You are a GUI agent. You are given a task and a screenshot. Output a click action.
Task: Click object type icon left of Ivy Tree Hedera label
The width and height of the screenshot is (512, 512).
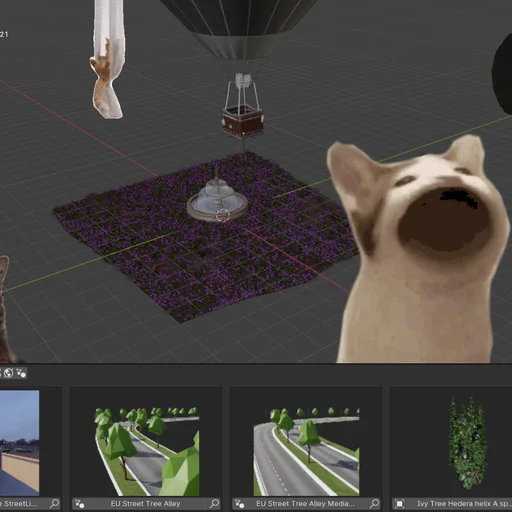[x=399, y=503]
